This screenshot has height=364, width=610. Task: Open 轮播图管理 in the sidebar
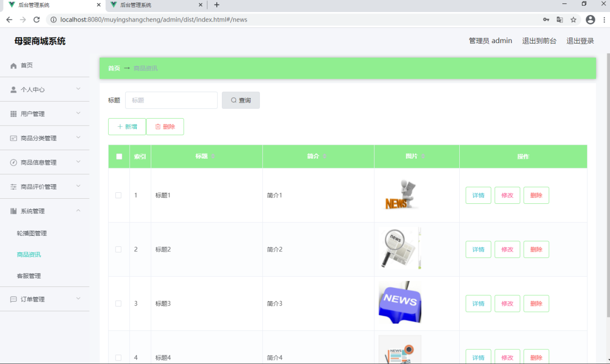pyautogui.click(x=32, y=233)
